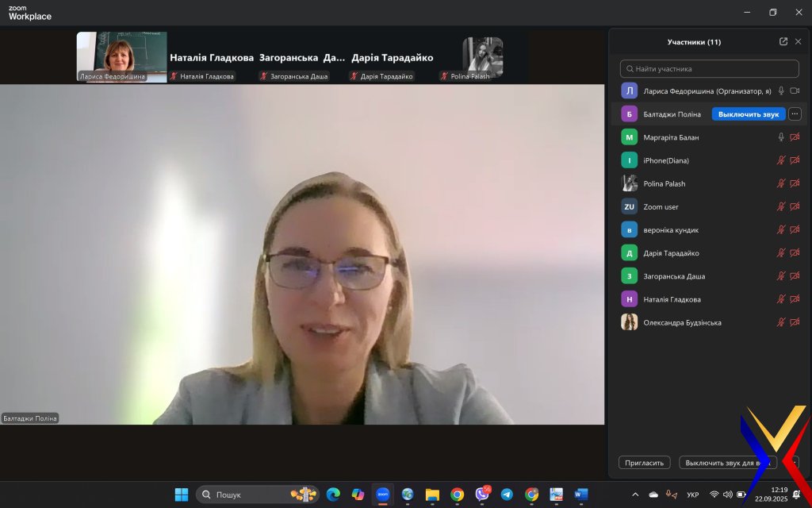Open more options for Балтаджи Поліна
812x508 pixels.
(x=795, y=114)
